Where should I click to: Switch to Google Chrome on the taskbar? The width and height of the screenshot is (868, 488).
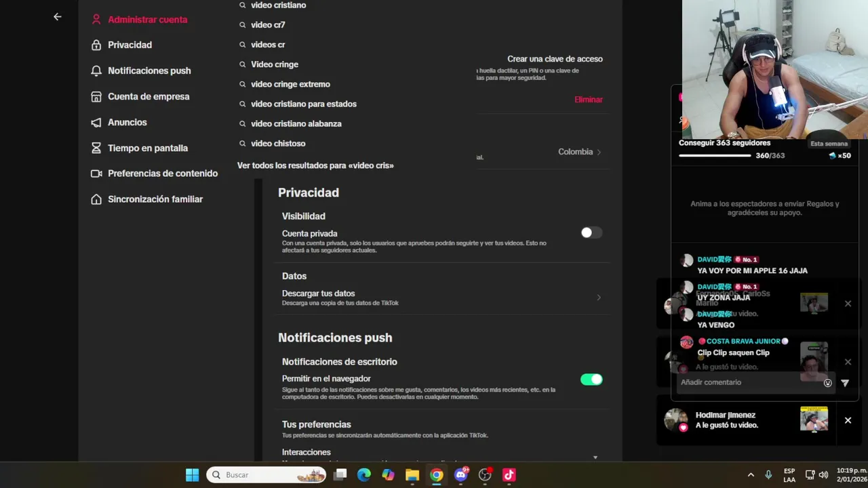[437, 475]
